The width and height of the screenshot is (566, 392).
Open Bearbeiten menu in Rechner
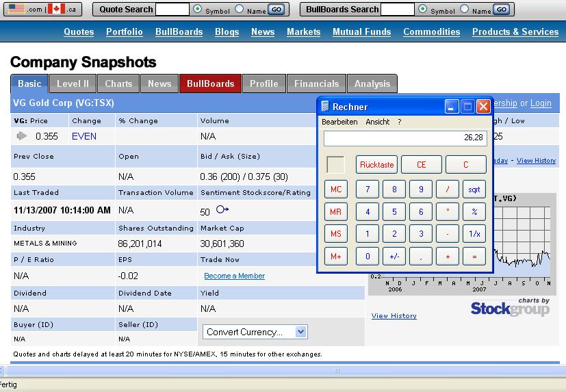339,122
